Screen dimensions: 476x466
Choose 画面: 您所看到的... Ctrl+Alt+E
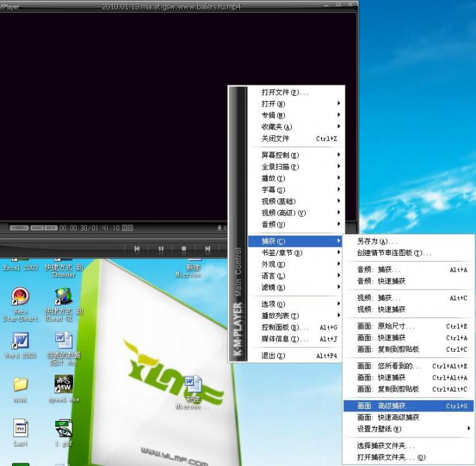coord(409,366)
